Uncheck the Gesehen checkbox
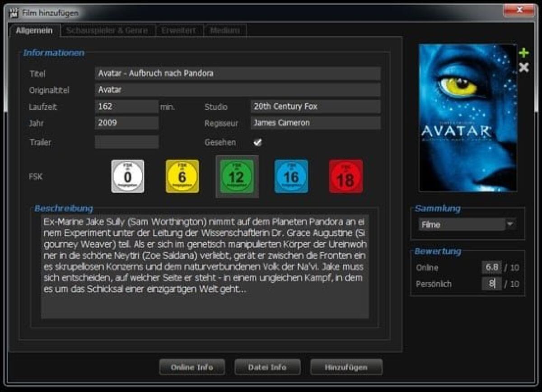 coord(258,142)
